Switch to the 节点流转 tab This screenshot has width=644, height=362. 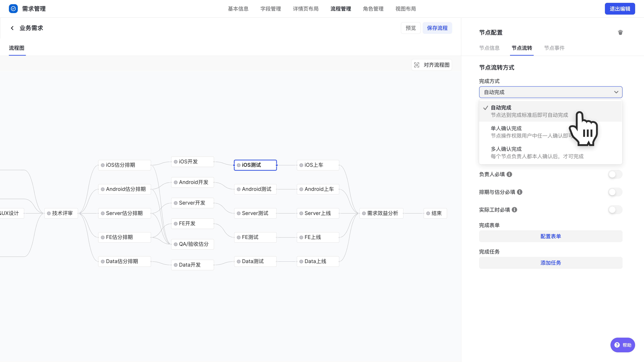[522, 48]
